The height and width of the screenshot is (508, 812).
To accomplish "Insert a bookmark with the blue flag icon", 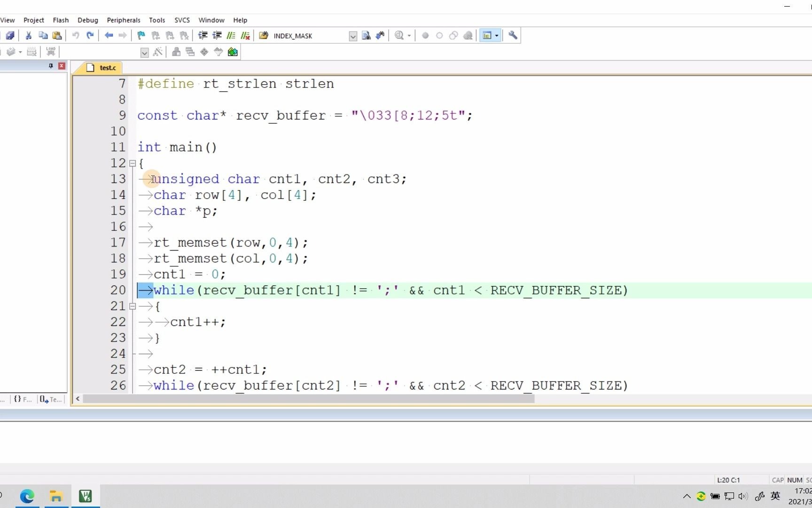I will pos(141,35).
